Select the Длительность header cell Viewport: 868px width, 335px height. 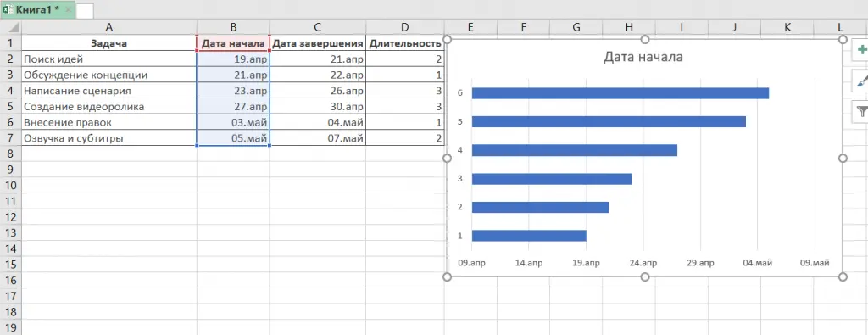(405, 43)
